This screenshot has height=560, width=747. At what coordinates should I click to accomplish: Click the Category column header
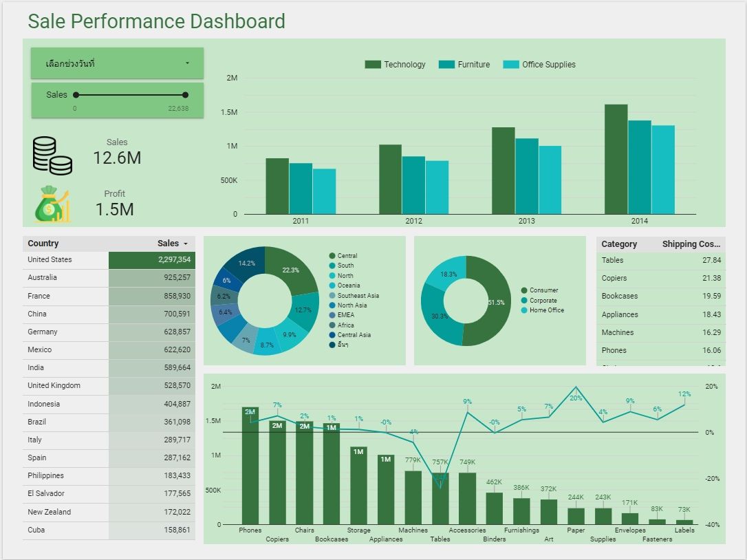(x=619, y=244)
